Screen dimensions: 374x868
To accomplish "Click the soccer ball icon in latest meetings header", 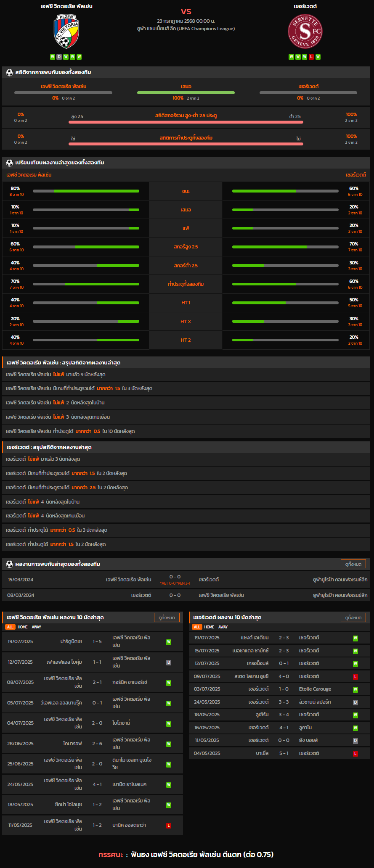I will click(x=9, y=564).
